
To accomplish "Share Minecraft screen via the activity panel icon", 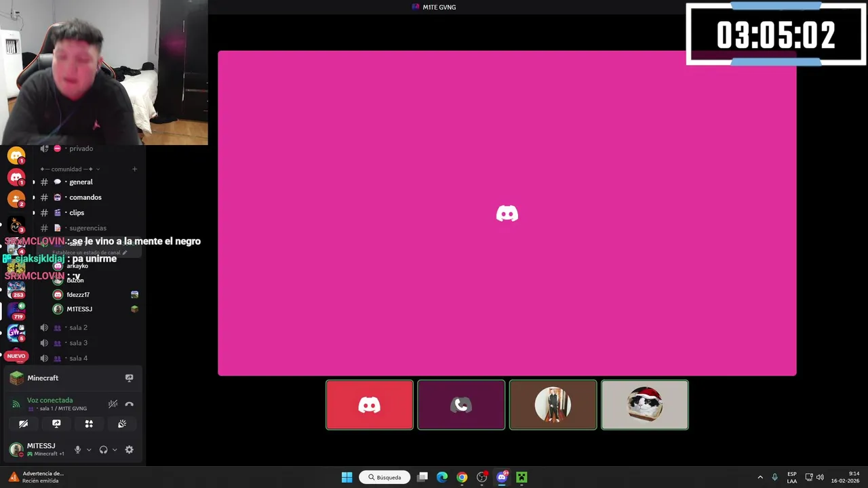I will (129, 378).
